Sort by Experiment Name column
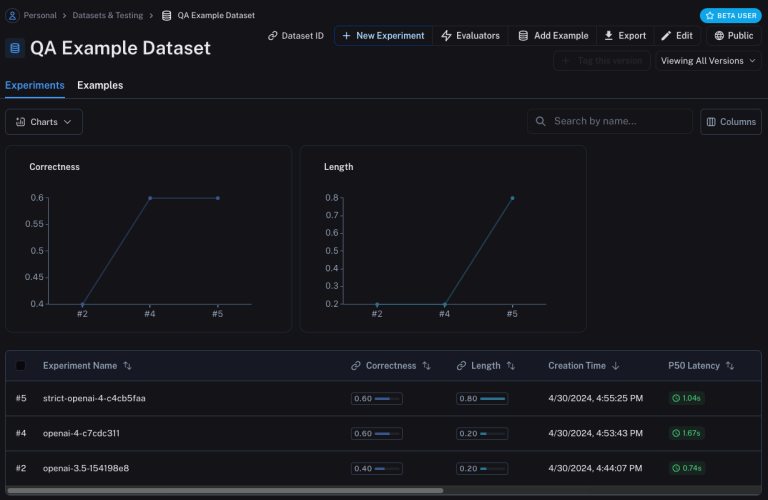The height and width of the screenshot is (500, 768). [127, 366]
